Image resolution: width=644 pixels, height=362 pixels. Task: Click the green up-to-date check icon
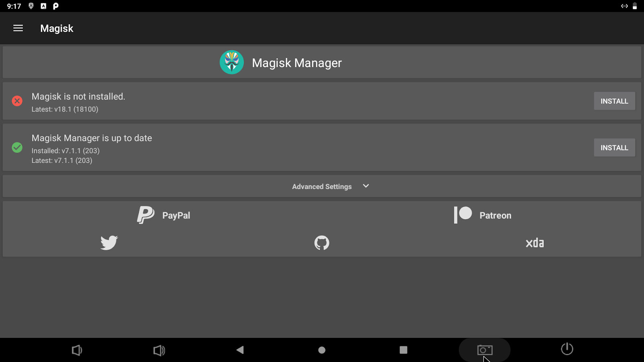(x=17, y=148)
